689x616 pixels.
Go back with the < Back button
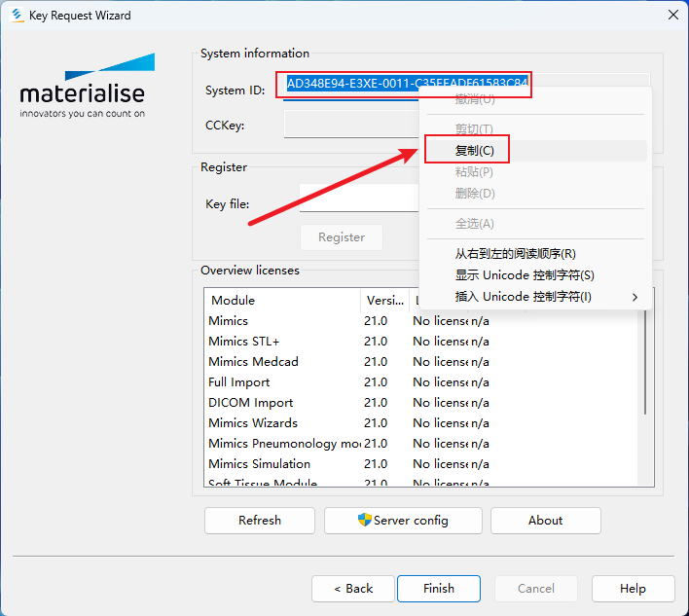[x=353, y=589]
